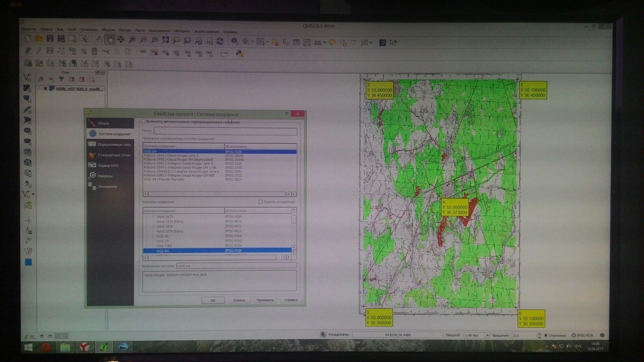Click the blue Help icon in toolbar
The width and height of the screenshot is (644, 362).
click(382, 43)
